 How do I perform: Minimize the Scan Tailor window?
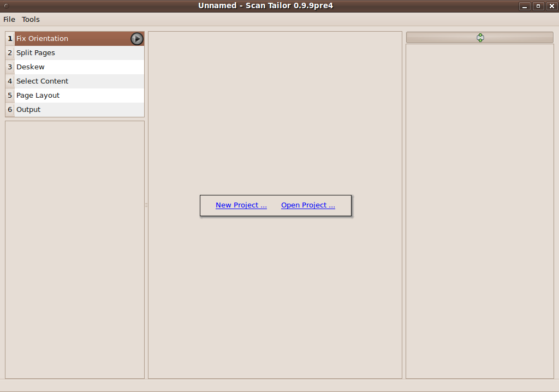point(525,6)
